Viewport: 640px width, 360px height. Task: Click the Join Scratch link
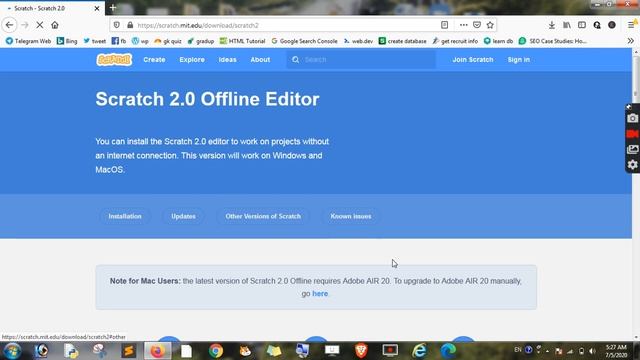coord(473,60)
